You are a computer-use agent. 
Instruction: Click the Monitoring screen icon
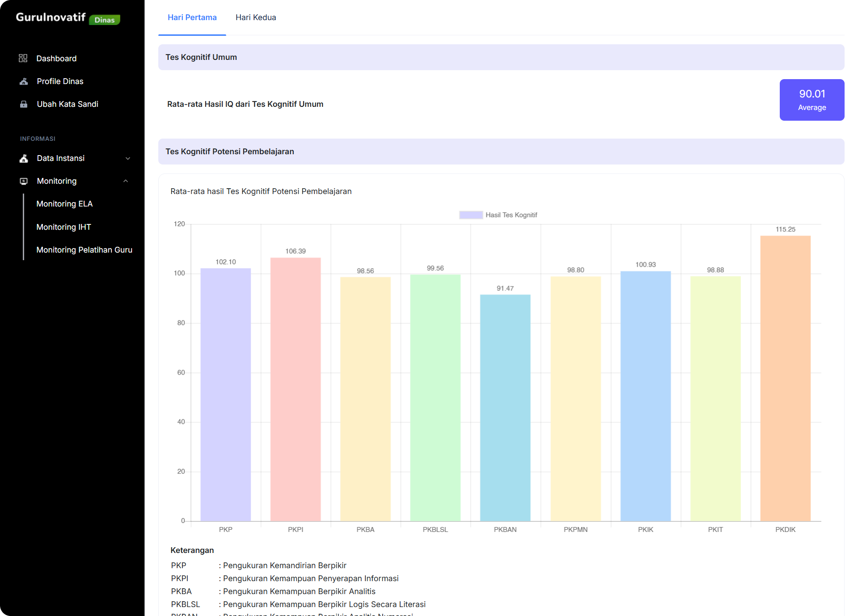pyautogui.click(x=24, y=181)
